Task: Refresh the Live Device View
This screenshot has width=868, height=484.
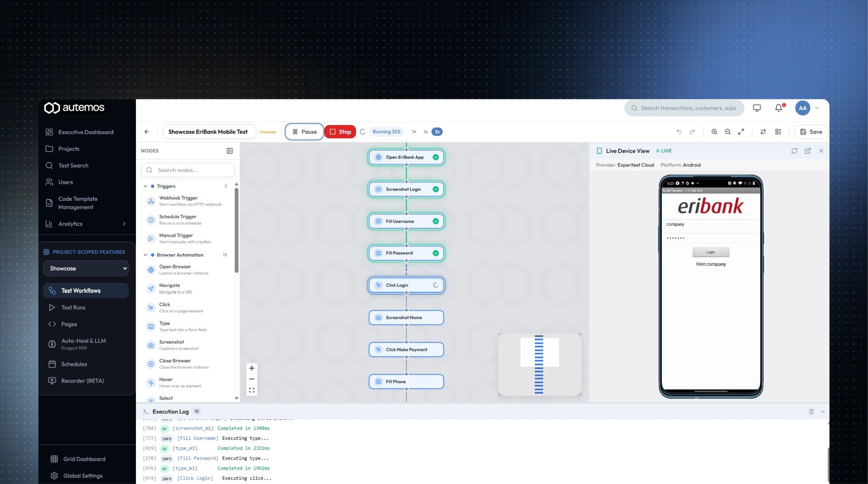Action: click(x=794, y=151)
